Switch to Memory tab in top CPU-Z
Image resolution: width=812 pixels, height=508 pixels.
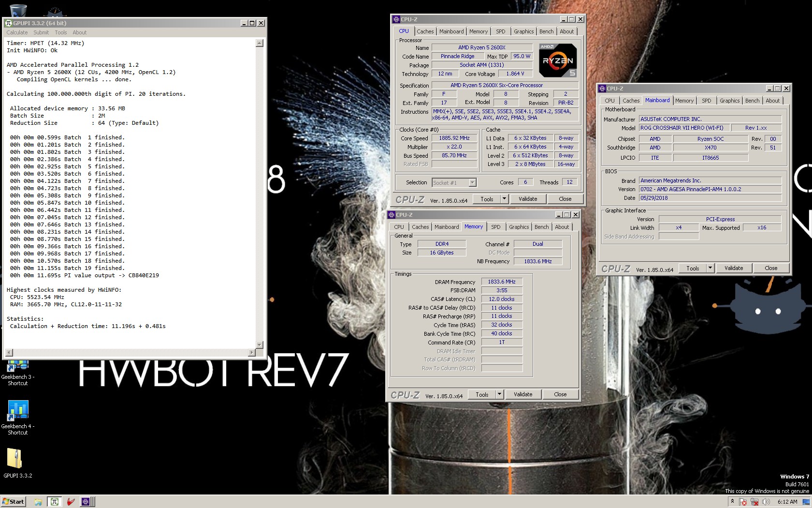(x=478, y=31)
